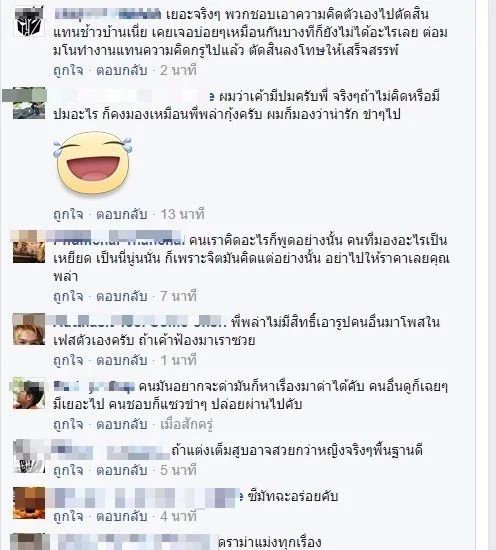
Task: Reply to the comment posted 13 นาที ago
Action: coord(121,214)
